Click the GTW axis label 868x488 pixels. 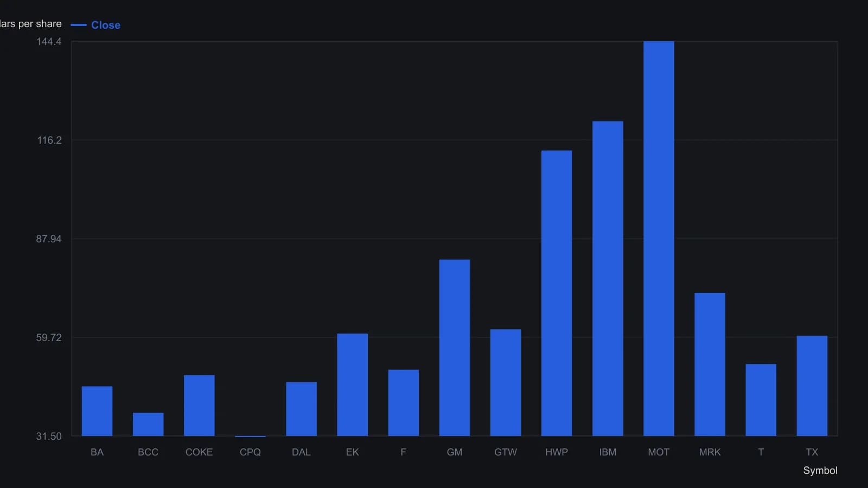(506, 452)
